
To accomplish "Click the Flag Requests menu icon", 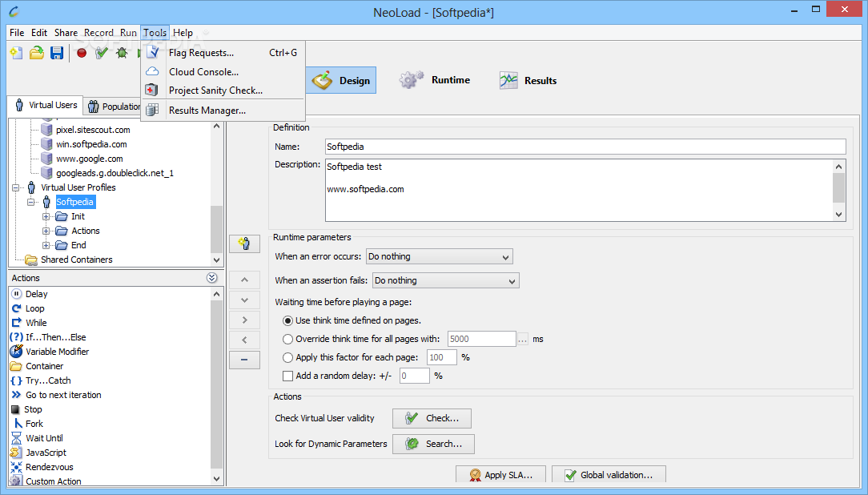I will tap(152, 53).
